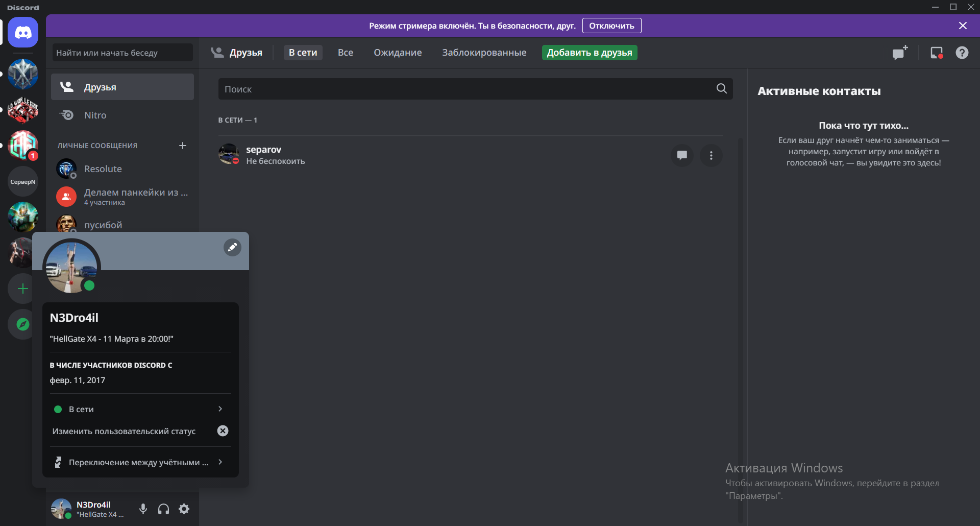
Task: Dismiss the streamer mode banner
Action: (x=963, y=26)
